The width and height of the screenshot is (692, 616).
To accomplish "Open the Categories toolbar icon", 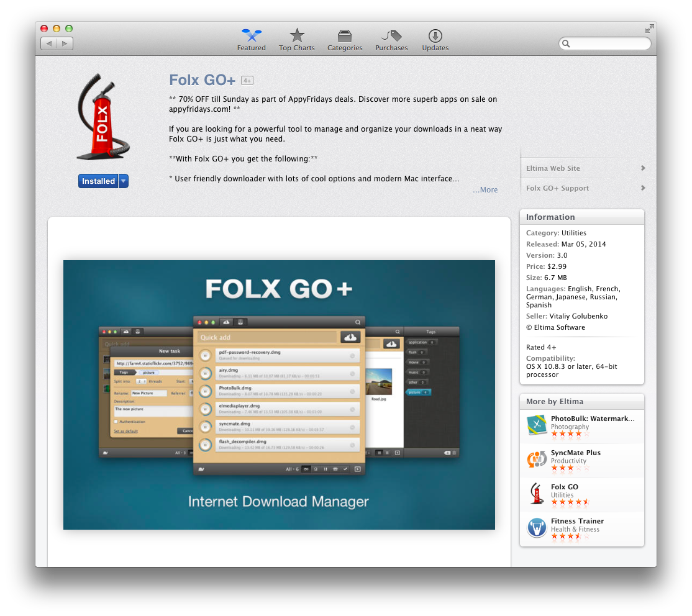I will (x=345, y=35).
